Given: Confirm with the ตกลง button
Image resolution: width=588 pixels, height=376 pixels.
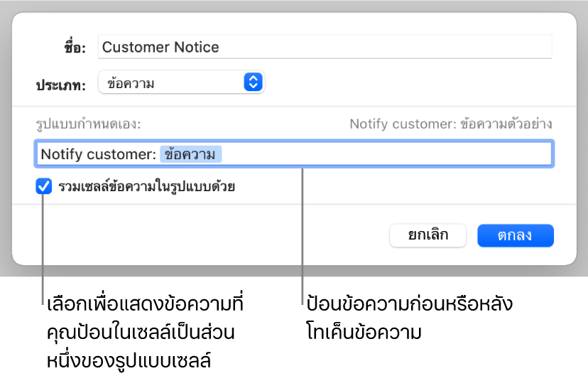Looking at the screenshot, I should (x=516, y=235).
